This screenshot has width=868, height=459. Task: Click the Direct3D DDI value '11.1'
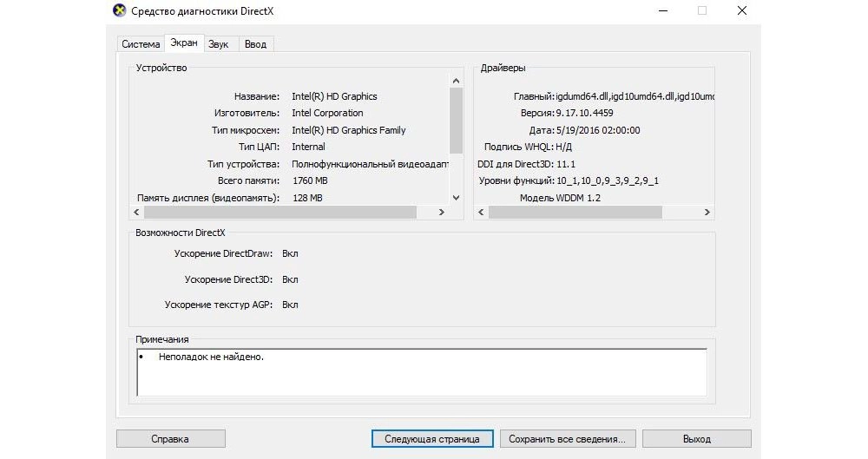click(566, 164)
